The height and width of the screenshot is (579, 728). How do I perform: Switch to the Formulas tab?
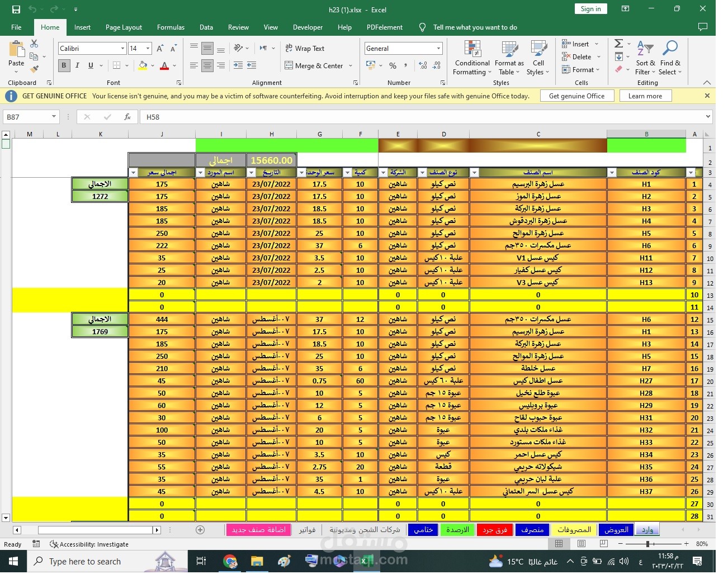point(171,27)
